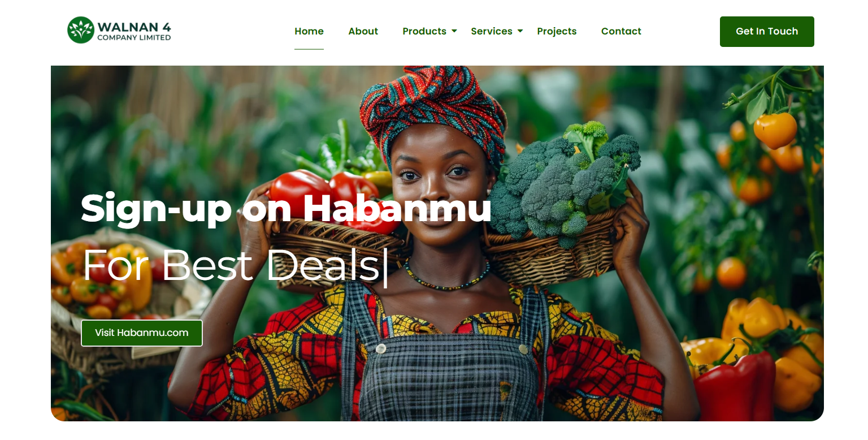The image size is (868, 440).
Task: Open the Projects navigation link
Action: click(x=557, y=31)
